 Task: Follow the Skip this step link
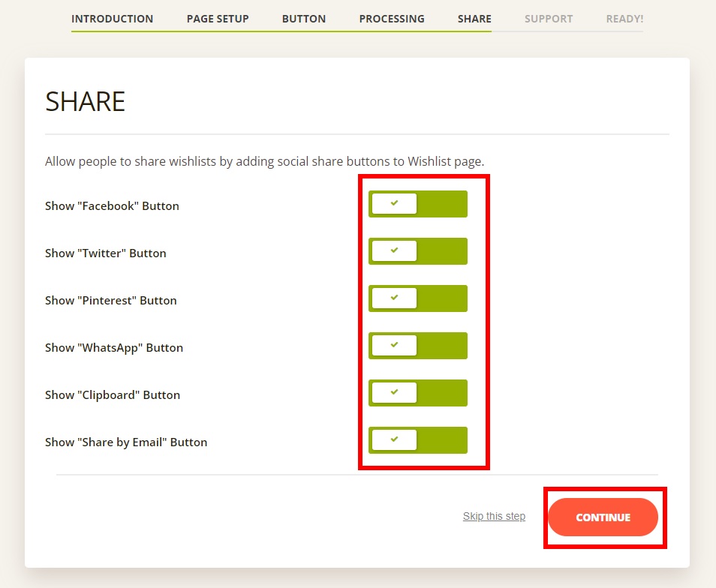tap(494, 516)
